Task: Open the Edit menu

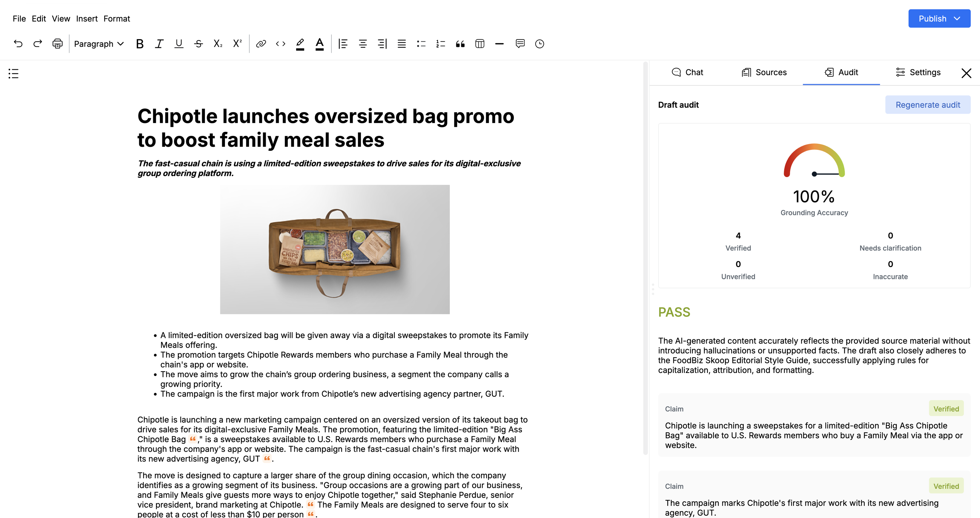Action: pos(39,19)
